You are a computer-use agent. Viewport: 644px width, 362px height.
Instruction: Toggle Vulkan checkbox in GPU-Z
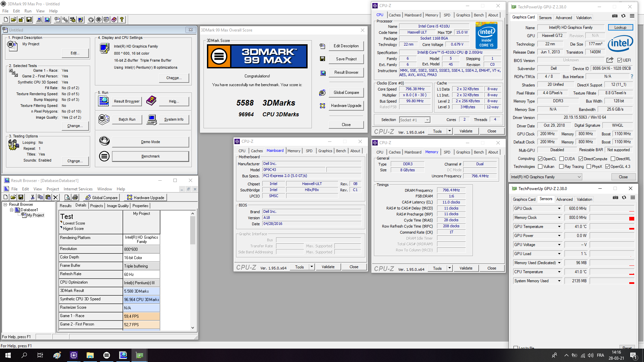click(540, 167)
